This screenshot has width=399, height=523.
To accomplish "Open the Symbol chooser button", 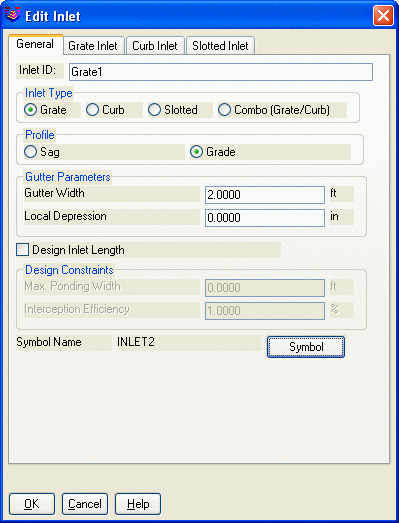I will 306,347.
